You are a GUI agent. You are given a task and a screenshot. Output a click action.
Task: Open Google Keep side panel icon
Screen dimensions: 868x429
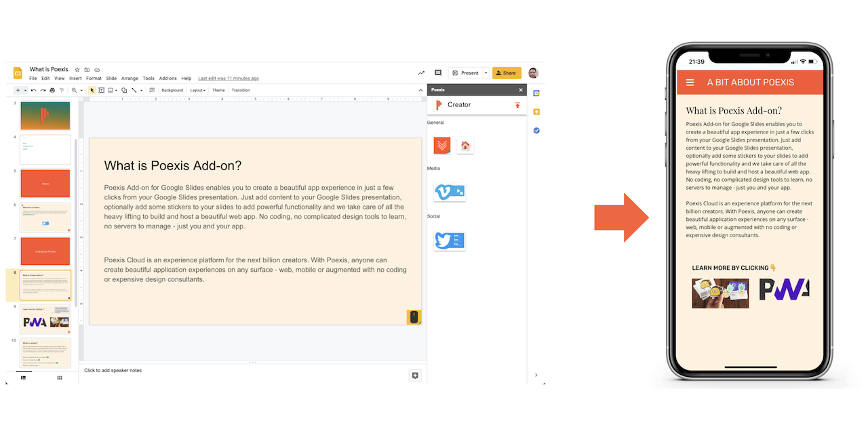click(536, 112)
